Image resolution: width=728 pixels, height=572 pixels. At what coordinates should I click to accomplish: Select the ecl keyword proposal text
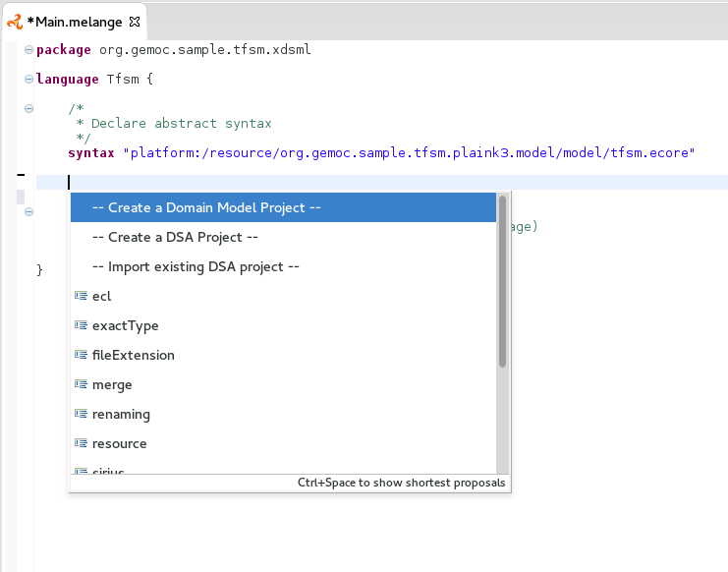tap(101, 296)
